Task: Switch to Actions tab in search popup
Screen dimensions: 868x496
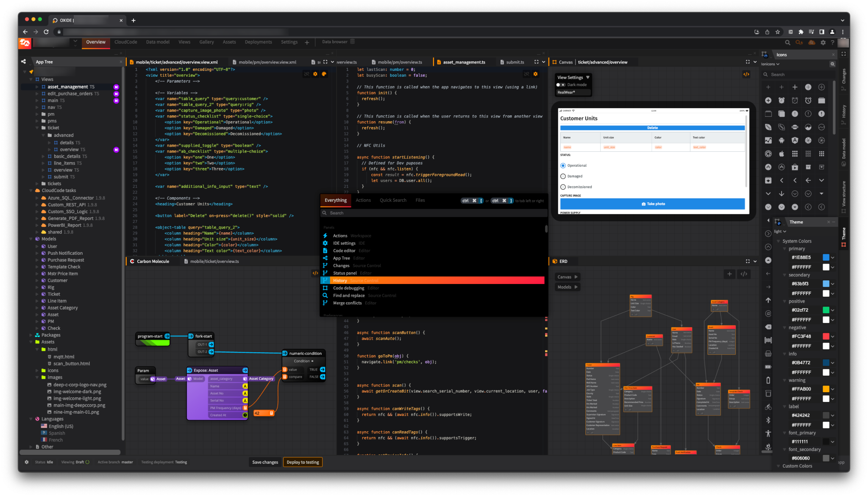Action: pos(363,200)
